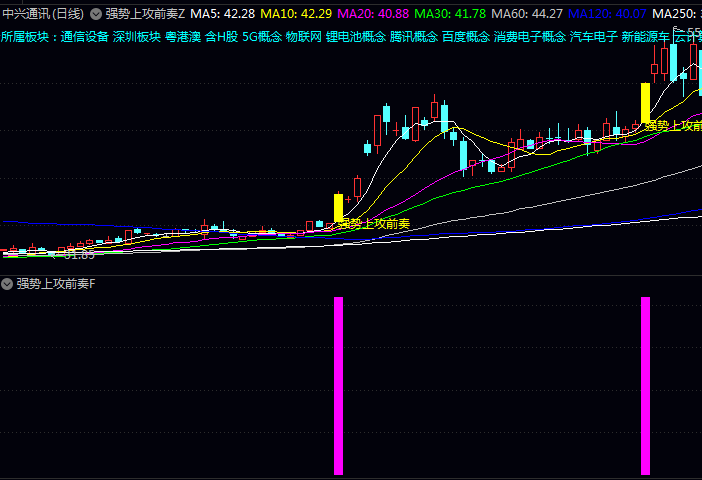Image resolution: width=702 pixels, height=480 pixels.
Task: Click the 强势上攻前奏Z indicator name
Action: click(145, 14)
